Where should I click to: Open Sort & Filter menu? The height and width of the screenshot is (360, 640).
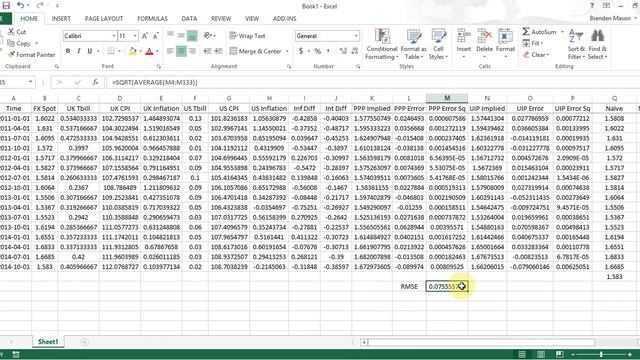tap(576, 44)
